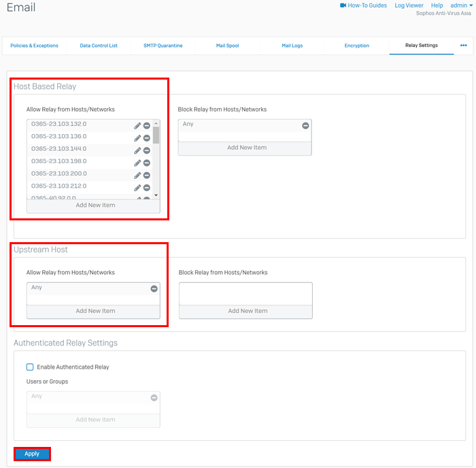This screenshot has height=468, width=476.
Task: Open the Mail Logs tab
Action: tap(292, 46)
